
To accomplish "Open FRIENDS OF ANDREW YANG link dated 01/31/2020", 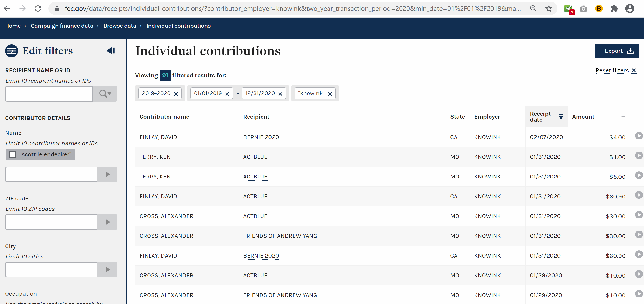I will coord(280,236).
